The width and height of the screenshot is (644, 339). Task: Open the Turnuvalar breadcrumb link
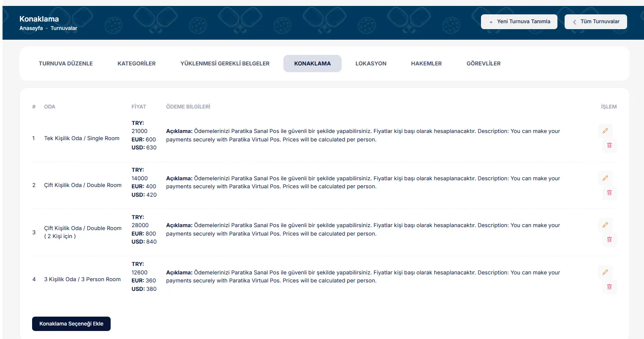point(64,28)
